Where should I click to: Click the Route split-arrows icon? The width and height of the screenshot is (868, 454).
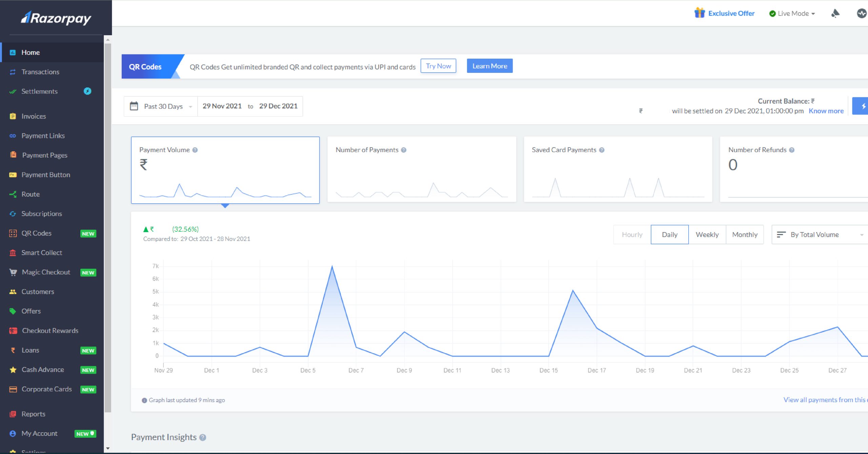13,194
